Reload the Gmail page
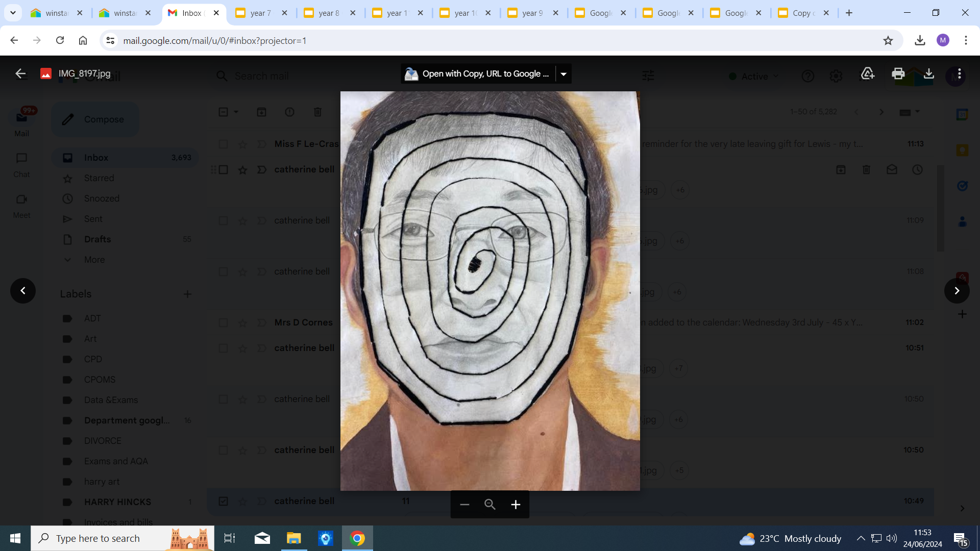Viewport: 980px width, 551px height. click(x=60, y=40)
